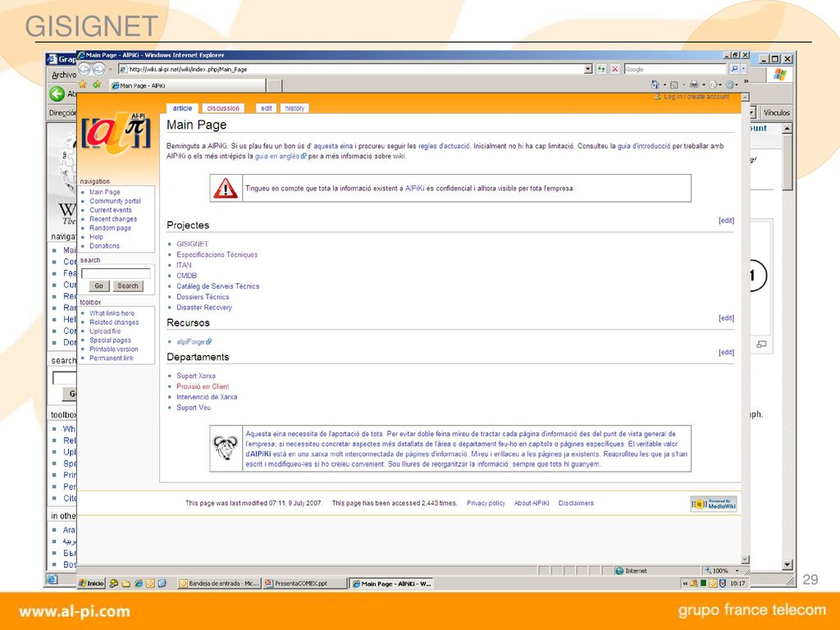Open the Print button dropdown arrow

703,84
